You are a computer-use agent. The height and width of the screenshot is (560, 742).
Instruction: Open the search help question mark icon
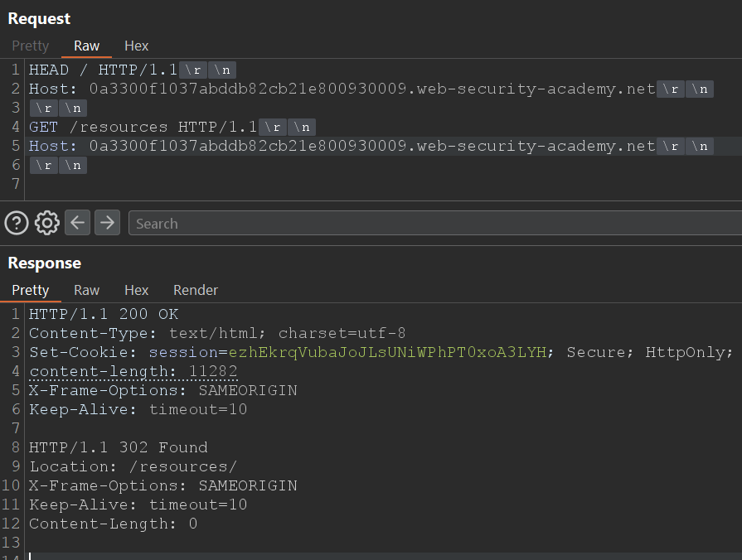17,223
